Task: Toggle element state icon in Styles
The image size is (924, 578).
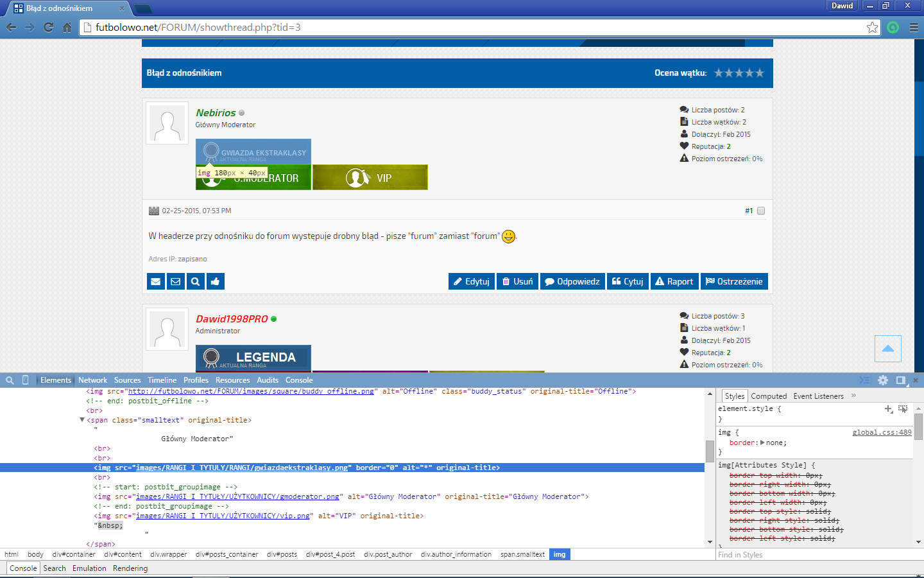Action: (903, 408)
